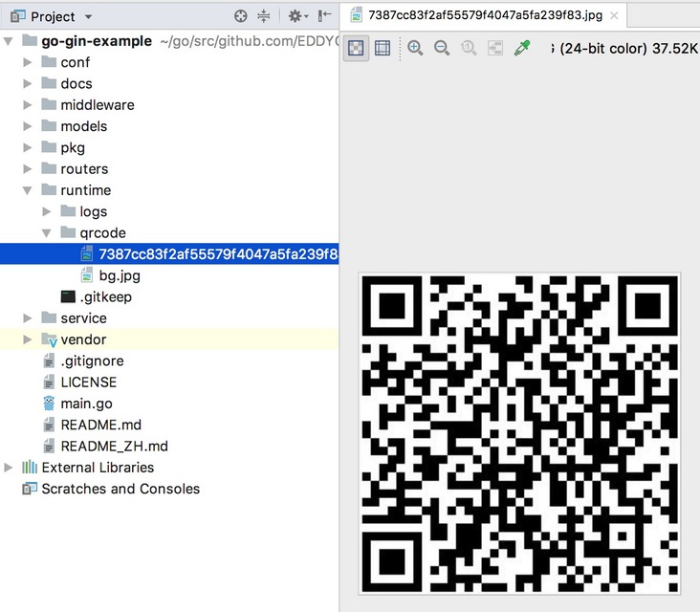The width and height of the screenshot is (700, 612).
Task: Click the runtime folder label
Action: pos(86,190)
